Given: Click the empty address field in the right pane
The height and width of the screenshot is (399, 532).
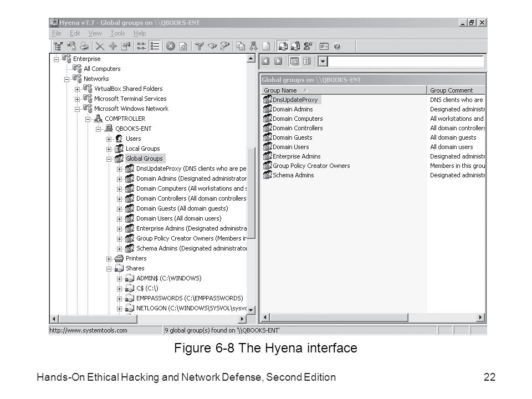Looking at the screenshot, I should 406,62.
